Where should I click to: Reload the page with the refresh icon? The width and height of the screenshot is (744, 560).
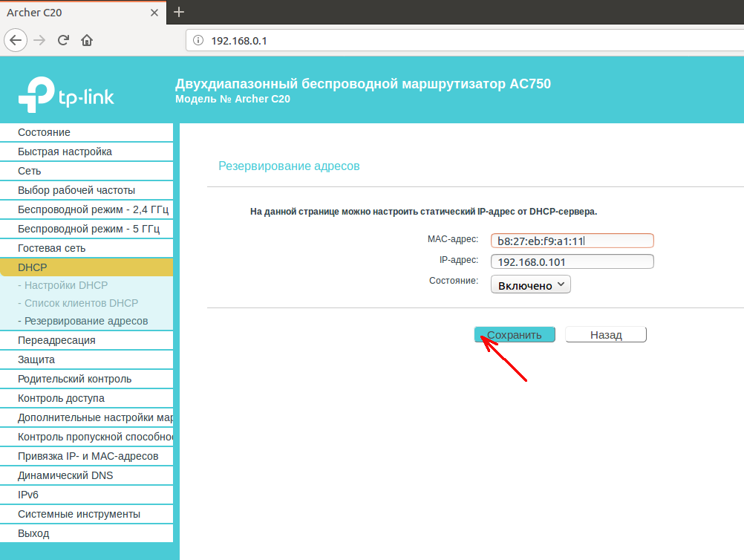pos(64,40)
